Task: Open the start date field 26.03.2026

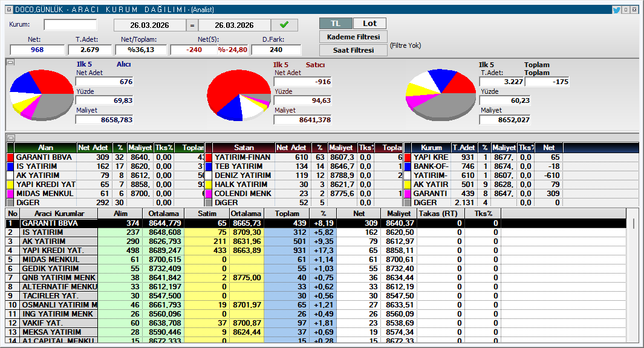Action: (x=149, y=25)
